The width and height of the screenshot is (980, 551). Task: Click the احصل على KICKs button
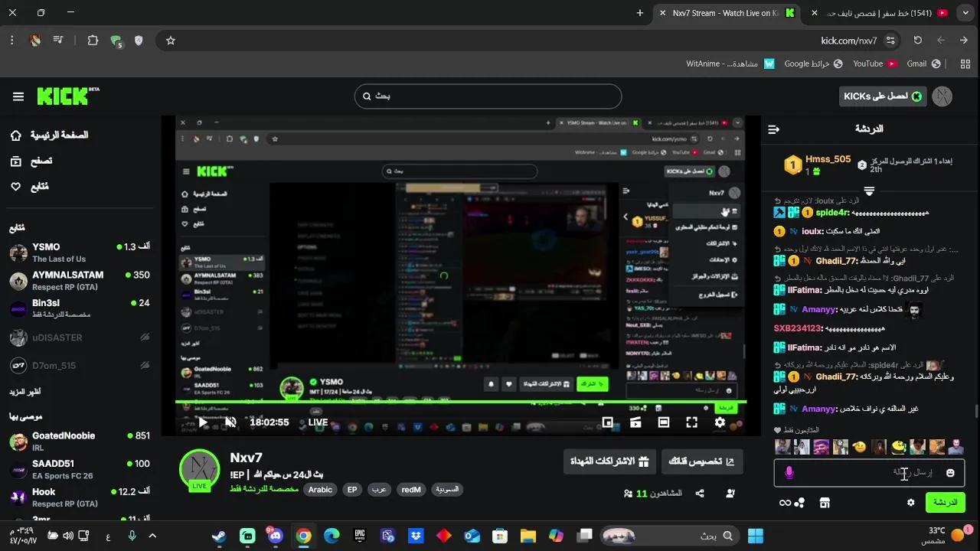tap(882, 96)
